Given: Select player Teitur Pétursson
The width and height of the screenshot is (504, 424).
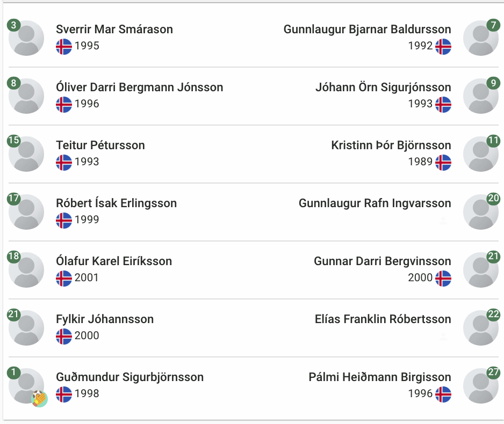Looking at the screenshot, I should click(100, 145).
